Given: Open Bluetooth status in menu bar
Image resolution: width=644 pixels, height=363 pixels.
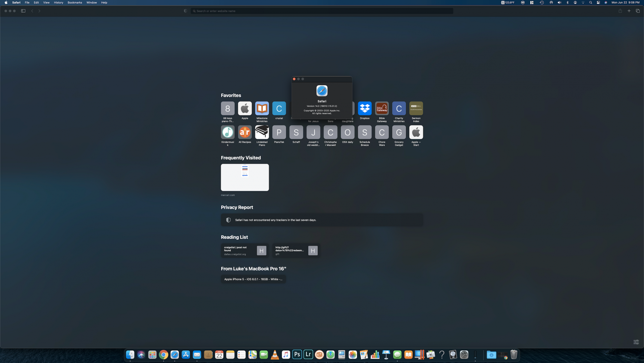Looking at the screenshot, I should point(567,3).
